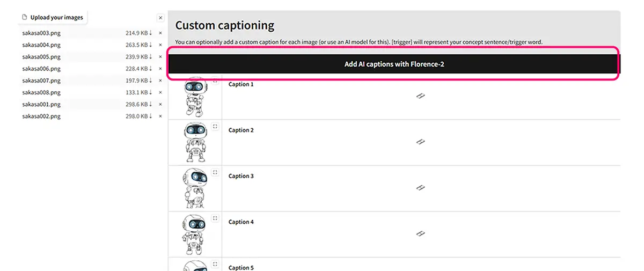
Task: Remove sakasa008.png from the upload list
Action: point(160,92)
